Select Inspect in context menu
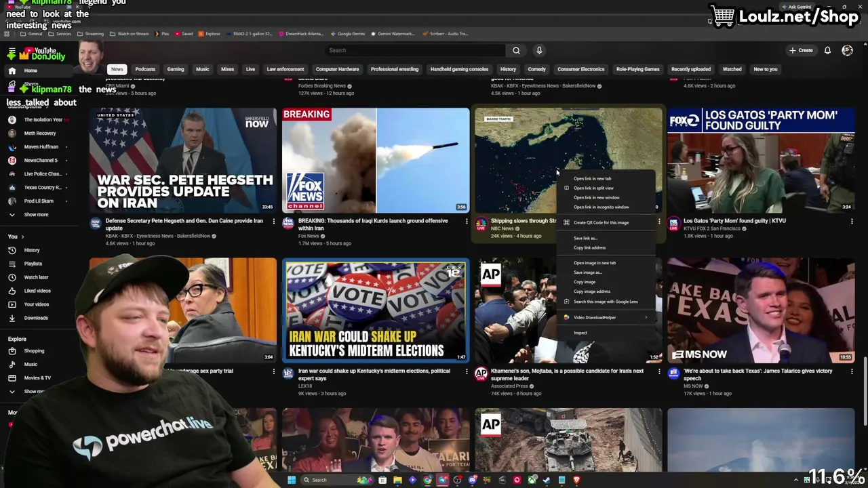The height and width of the screenshot is (488, 868). (x=606, y=333)
